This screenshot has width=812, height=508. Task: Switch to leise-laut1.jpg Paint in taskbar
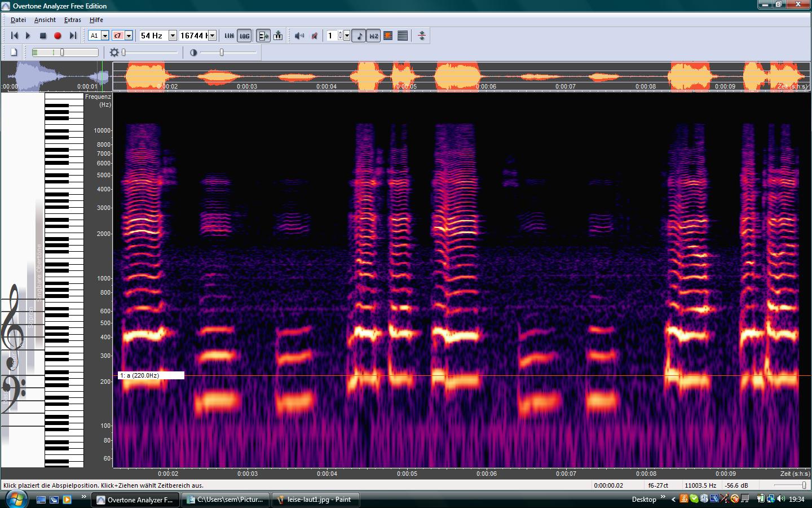(316, 500)
